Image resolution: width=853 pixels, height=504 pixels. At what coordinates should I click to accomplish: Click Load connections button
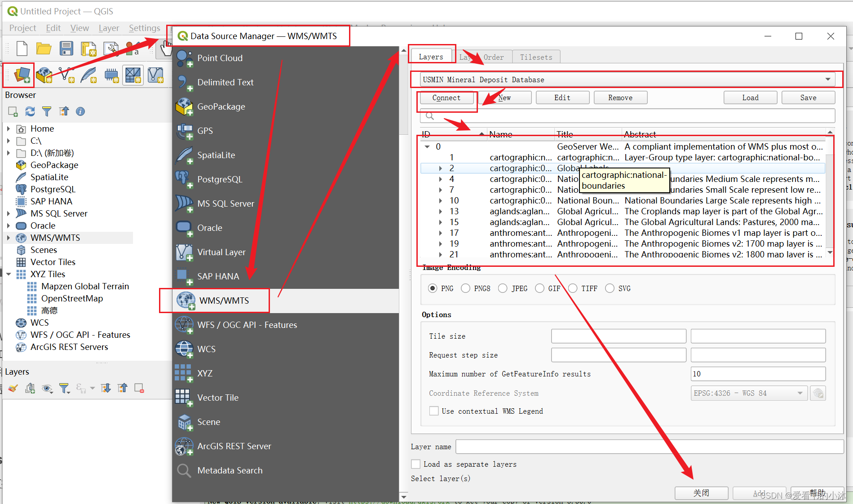[750, 97]
